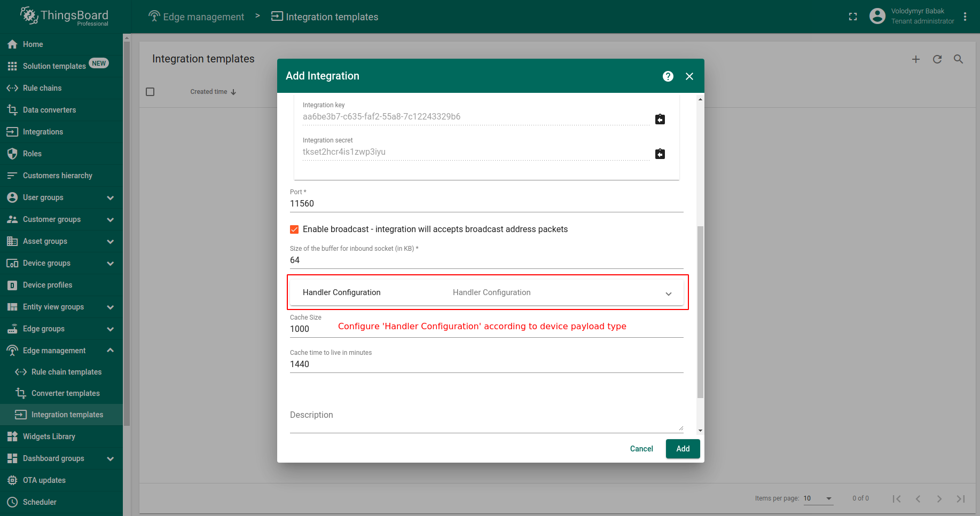Refresh the integration templates list
This screenshot has height=516, width=980.
click(937, 59)
